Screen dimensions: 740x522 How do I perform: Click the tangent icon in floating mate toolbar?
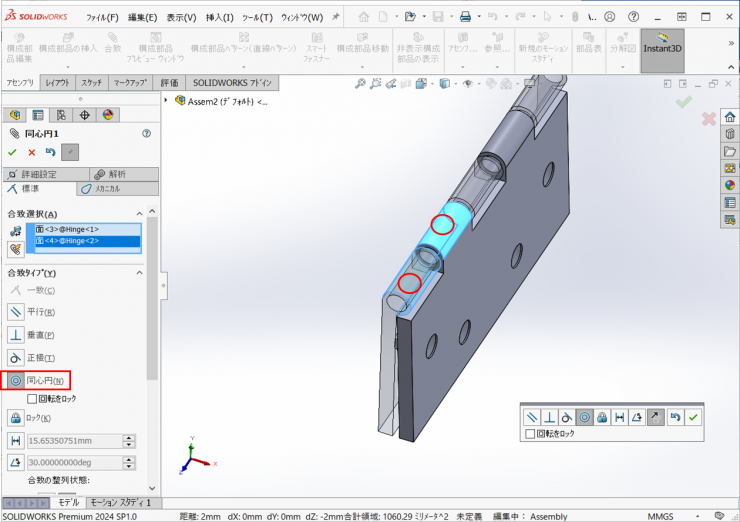click(566, 417)
